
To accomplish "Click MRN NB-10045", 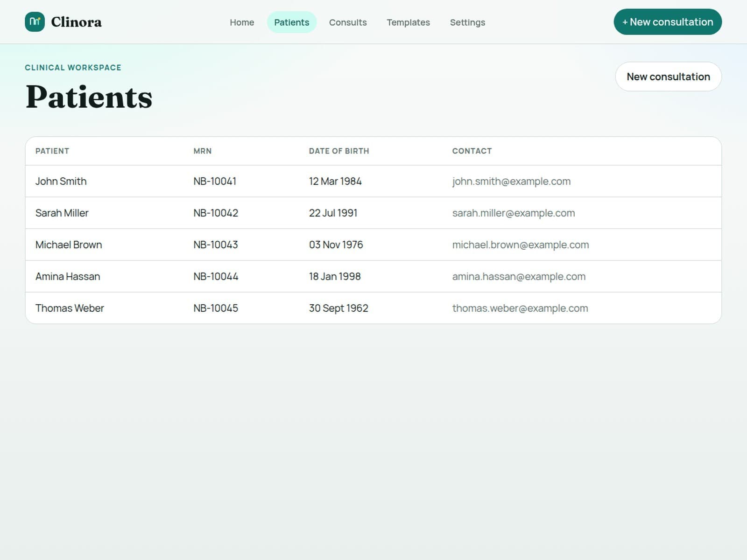I will tap(216, 308).
